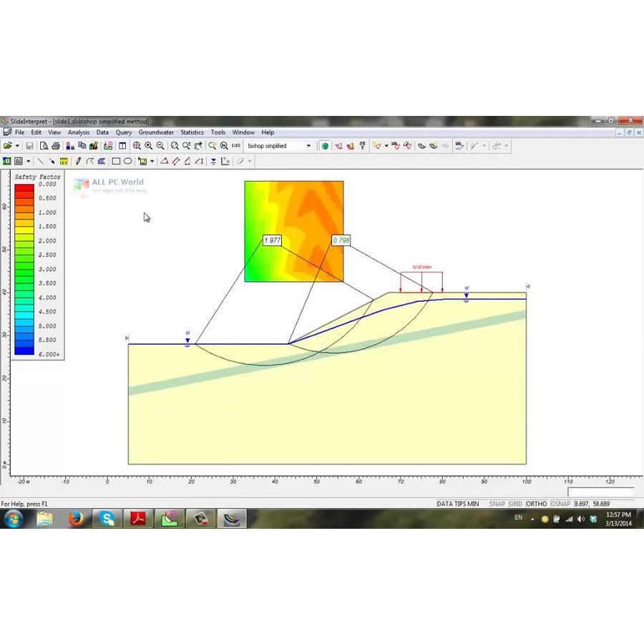644x644 pixels.
Task: Open the Help menu
Action: [x=268, y=132]
